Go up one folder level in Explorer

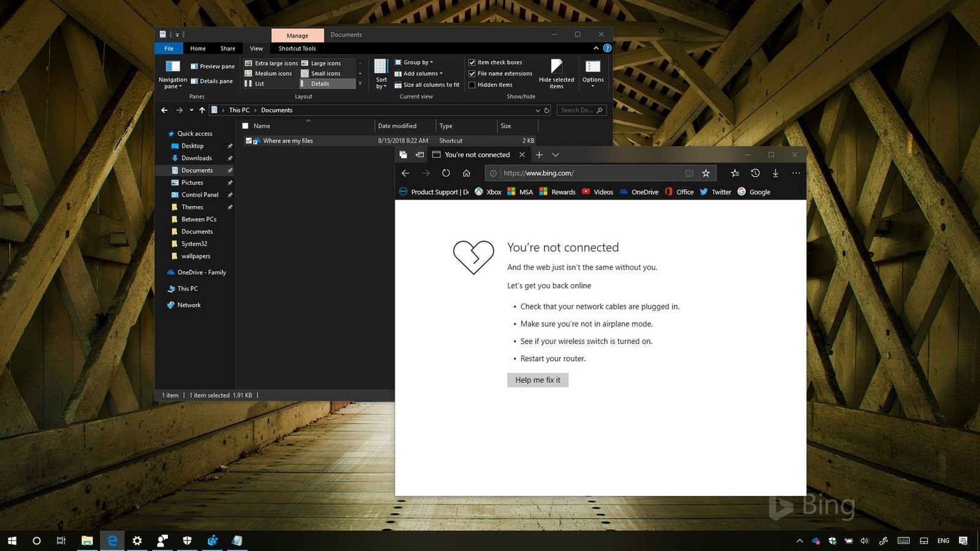point(202,110)
